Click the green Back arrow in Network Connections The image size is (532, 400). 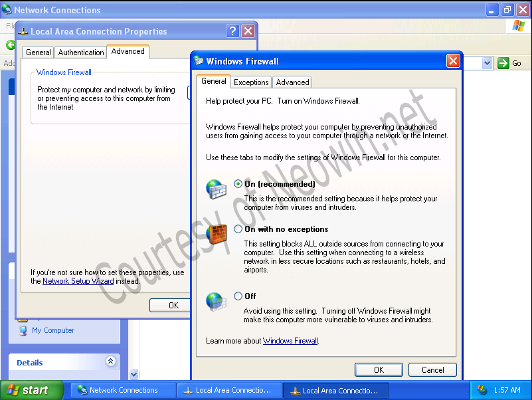tap(11, 45)
